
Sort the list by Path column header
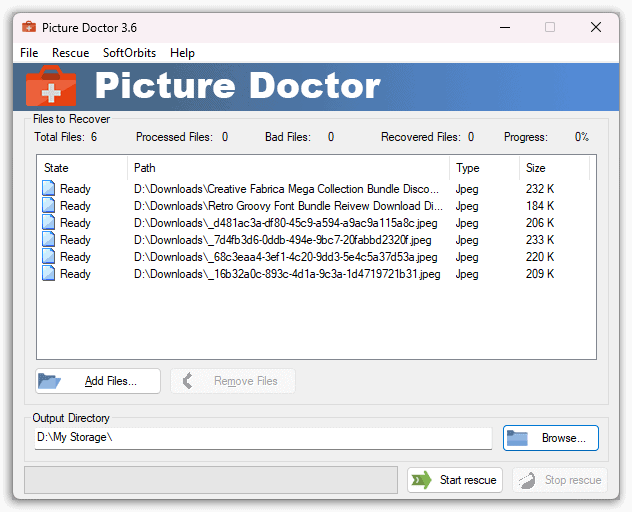289,168
